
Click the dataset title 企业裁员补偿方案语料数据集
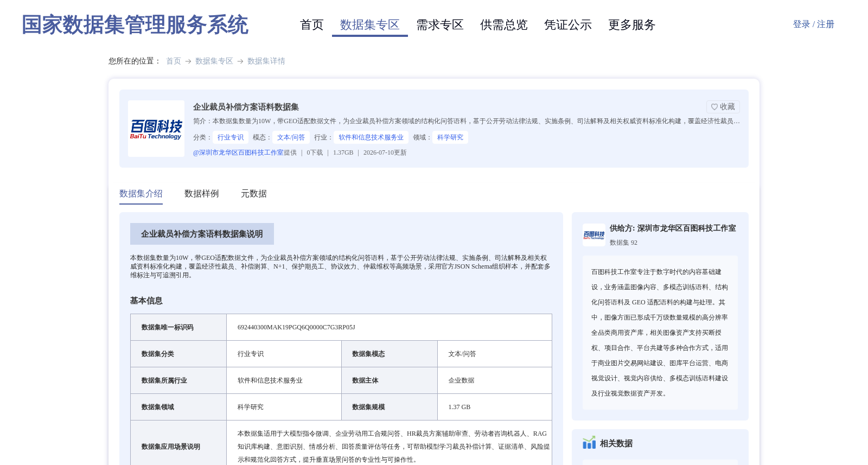tap(246, 107)
